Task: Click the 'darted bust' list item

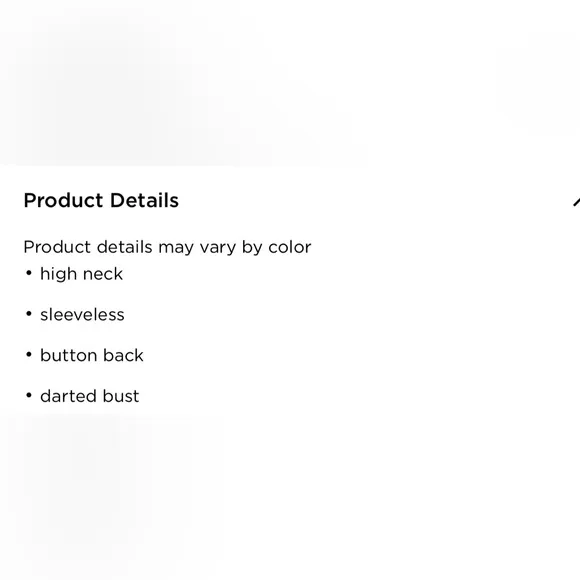Action: pyautogui.click(x=90, y=396)
